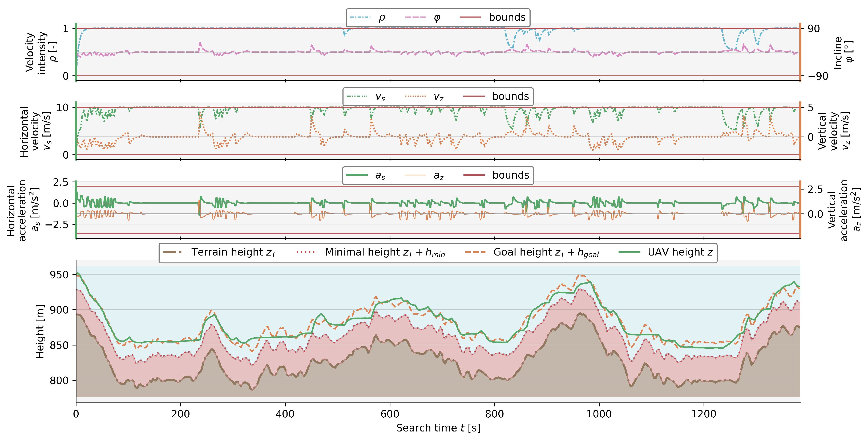Click the 90 incline axis tick
The image size is (868, 440).
(x=813, y=29)
